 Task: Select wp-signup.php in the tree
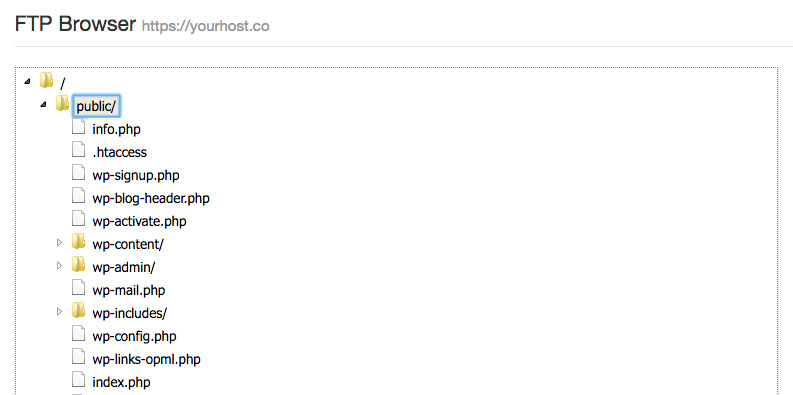pyautogui.click(x=136, y=175)
